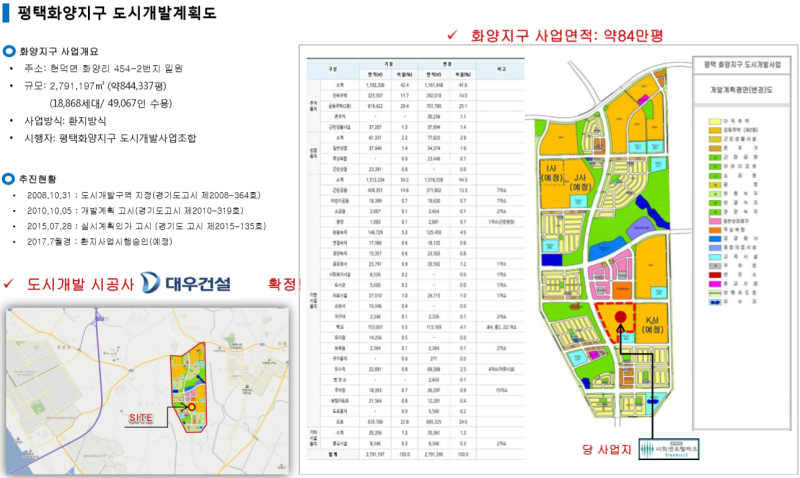Click the light orange 공동주택 legend swatch

tap(714, 130)
